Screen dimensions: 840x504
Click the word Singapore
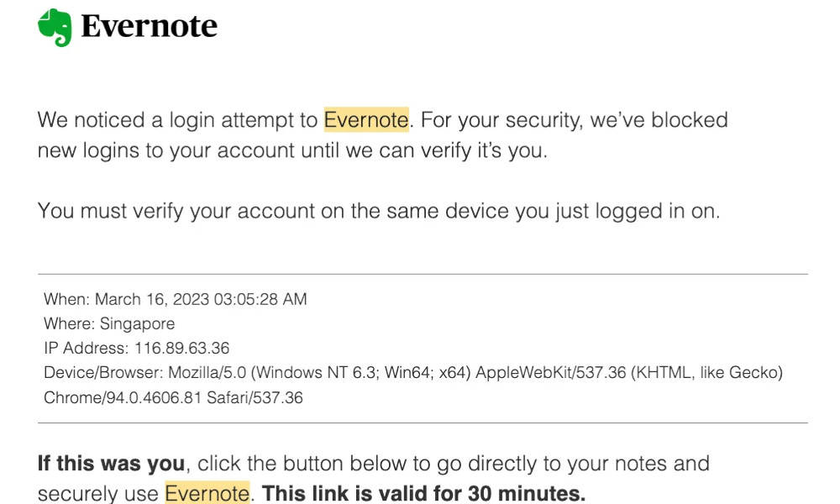(x=137, y=323)
